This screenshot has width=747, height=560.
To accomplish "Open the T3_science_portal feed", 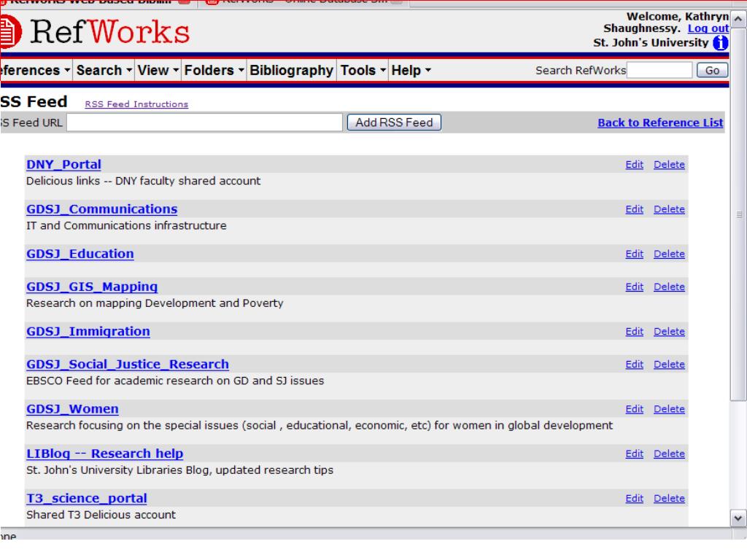I will pos(86,499).
